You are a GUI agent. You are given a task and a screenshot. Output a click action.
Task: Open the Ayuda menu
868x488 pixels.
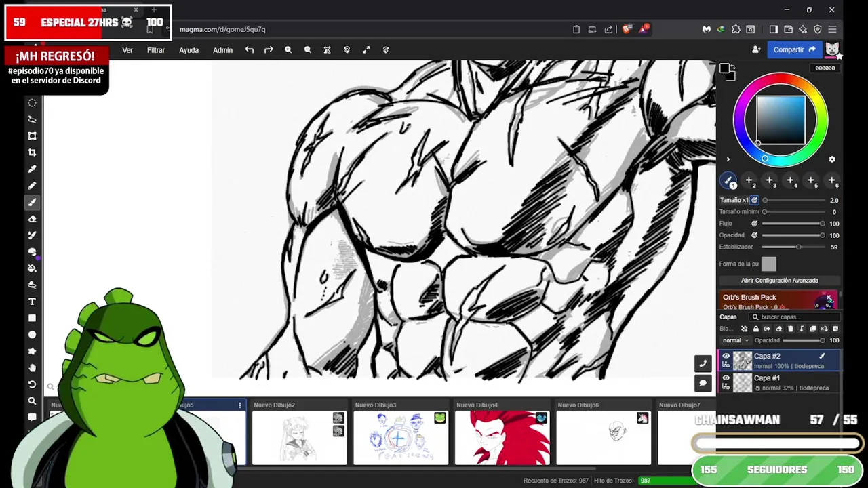(x=189, y=50)
